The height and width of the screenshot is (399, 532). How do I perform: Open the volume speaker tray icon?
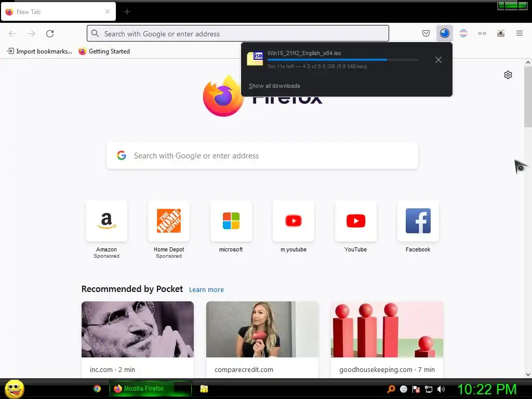point(441,389)
